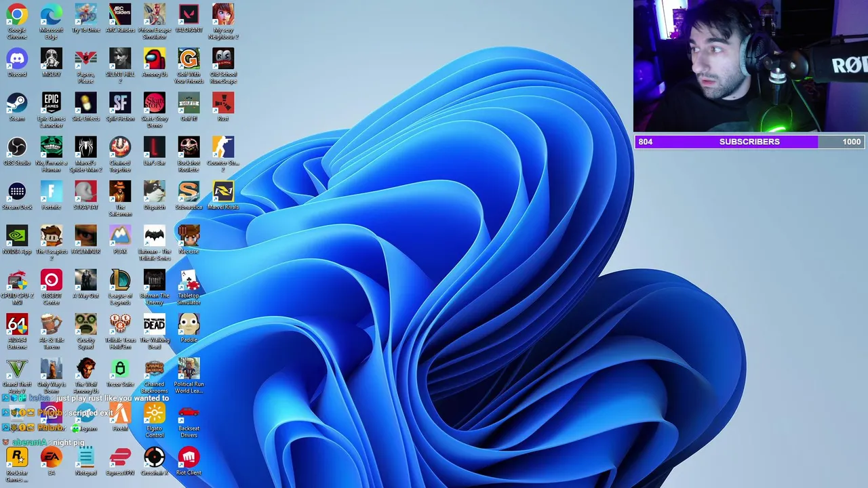Select the SILENT HILL 2 icon
Image resolution: width=868 pixels, height=488 pixels.
coord(120,58)
